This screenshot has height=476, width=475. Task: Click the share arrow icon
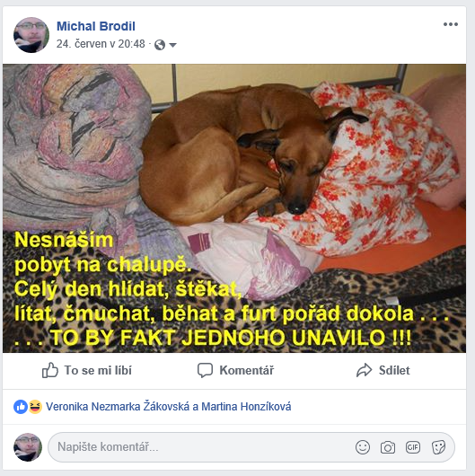click(364, 370)
